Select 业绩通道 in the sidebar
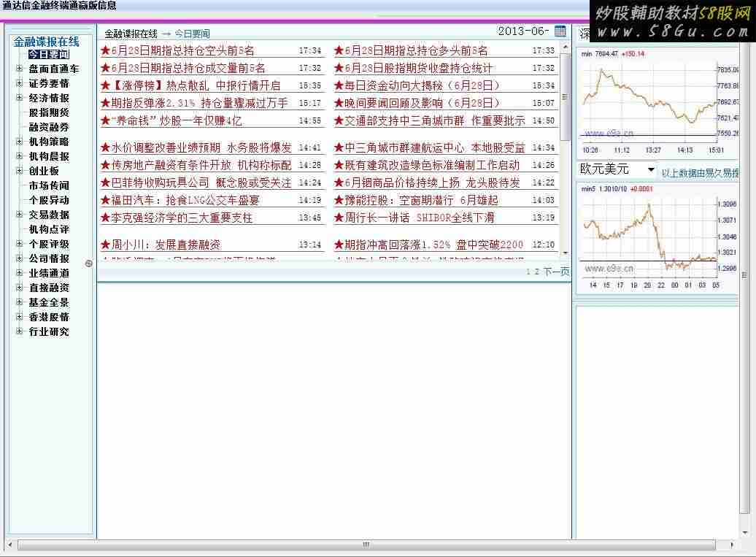The width and height of the screenshot is (756, 557). 49,273
